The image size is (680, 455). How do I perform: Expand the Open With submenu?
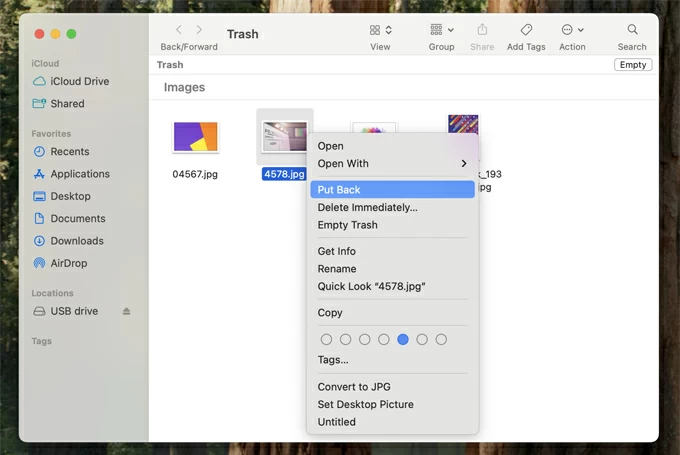click(x=463, y=164)
